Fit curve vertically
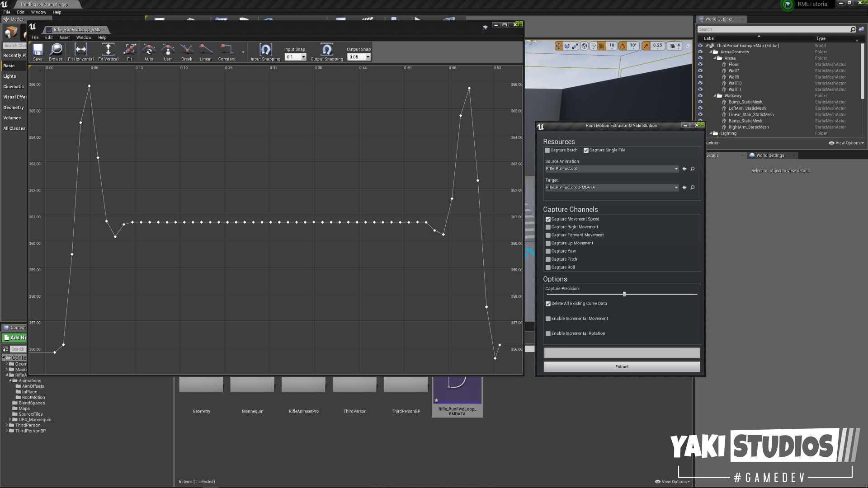Image resolution: width=868 pixels, height=488 pixels. pyautogui.click(x=108, y=52)
